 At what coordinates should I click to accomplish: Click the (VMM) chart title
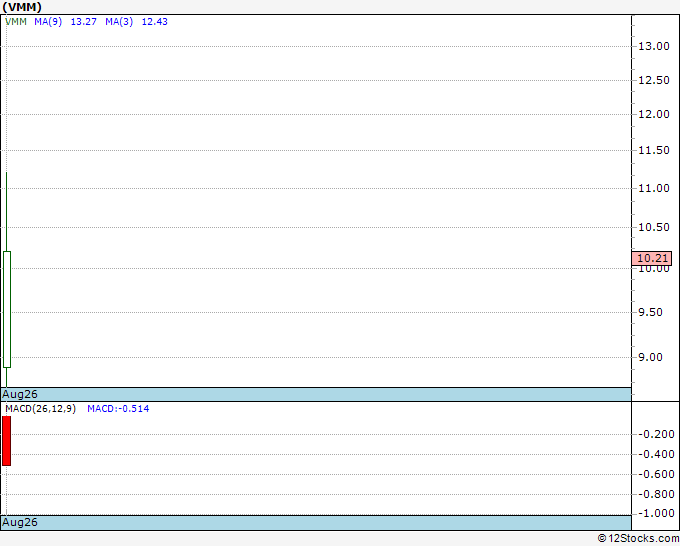click(x=22, y=7)
